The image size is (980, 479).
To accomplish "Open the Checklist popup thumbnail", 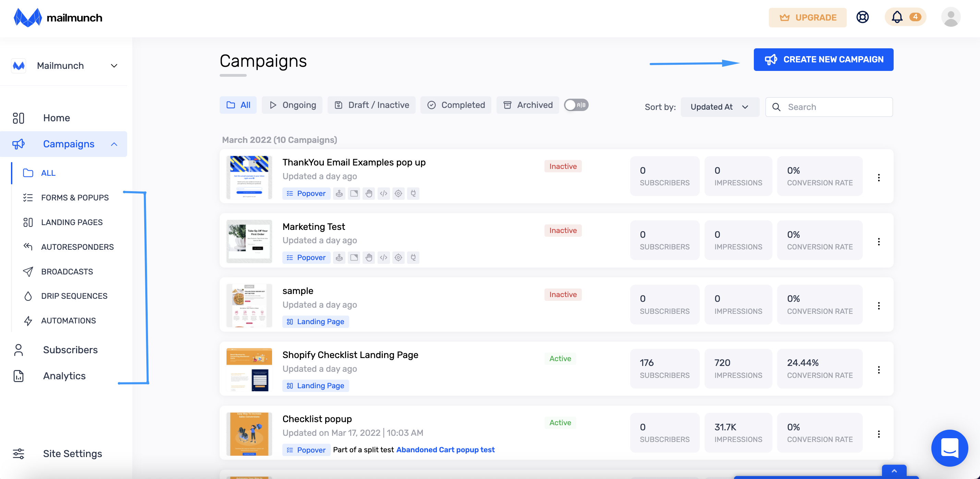I will click(249, 434).
